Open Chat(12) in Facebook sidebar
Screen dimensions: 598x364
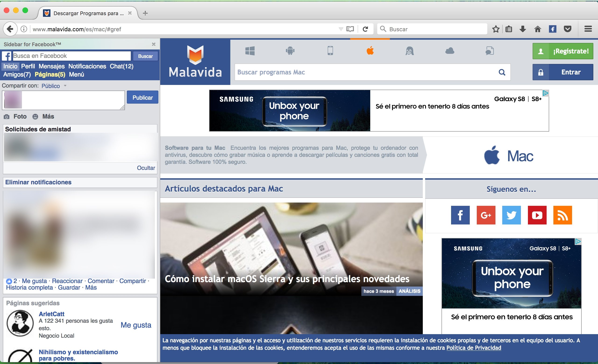[x=122, y=66]
